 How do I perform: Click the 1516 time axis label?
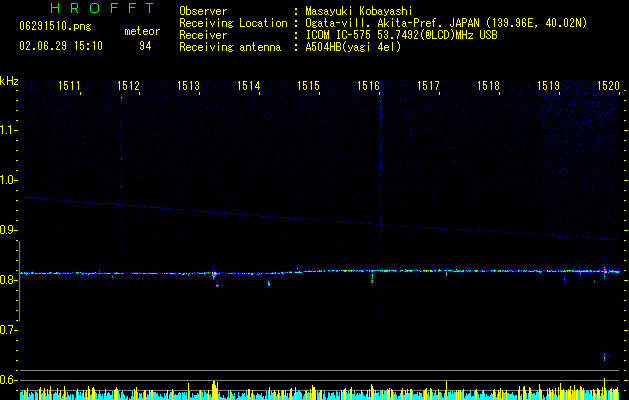(368, 85)
